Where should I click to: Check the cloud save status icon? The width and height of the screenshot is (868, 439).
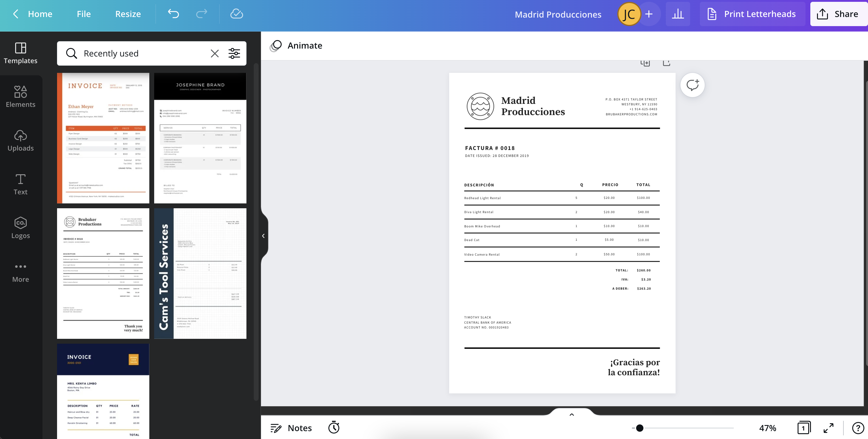click(x=236, y=14)
